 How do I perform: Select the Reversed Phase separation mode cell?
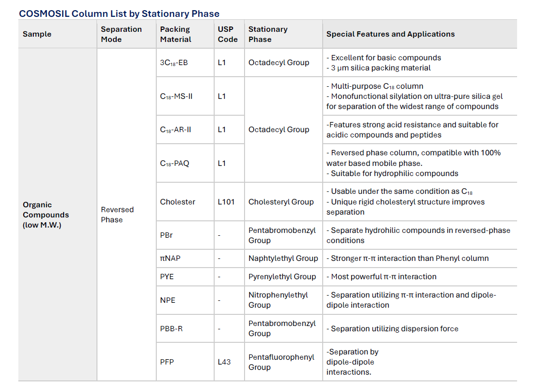(x=117, y=215)
